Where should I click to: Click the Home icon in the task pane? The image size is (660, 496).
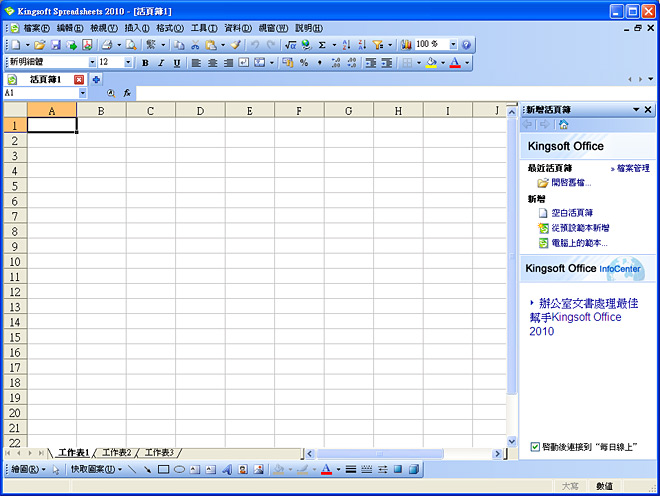[564, 125]
